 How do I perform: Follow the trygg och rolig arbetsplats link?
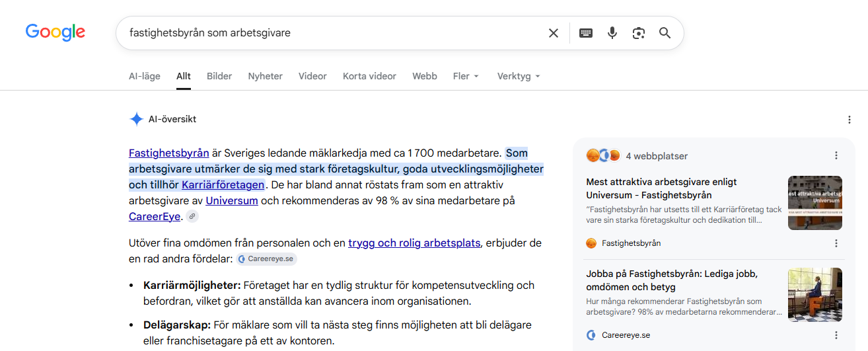414,243
